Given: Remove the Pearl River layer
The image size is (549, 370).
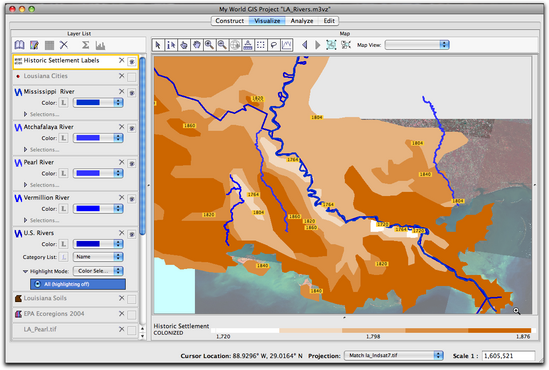Looking at the screenshot, I should (x=121, y=162).
